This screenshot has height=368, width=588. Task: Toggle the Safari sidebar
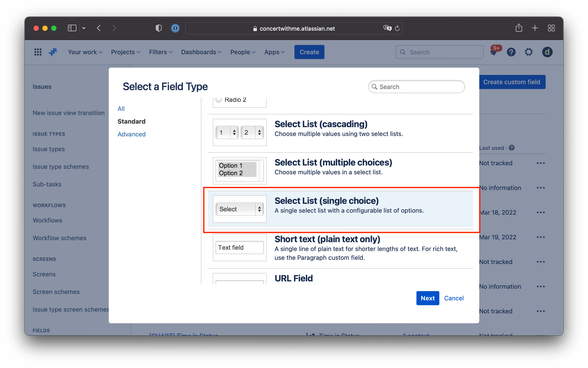72,28
